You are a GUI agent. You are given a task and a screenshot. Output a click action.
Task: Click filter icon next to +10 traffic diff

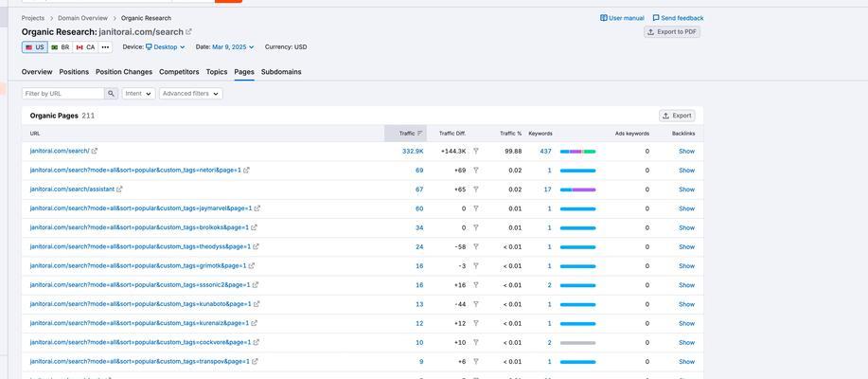475,342
